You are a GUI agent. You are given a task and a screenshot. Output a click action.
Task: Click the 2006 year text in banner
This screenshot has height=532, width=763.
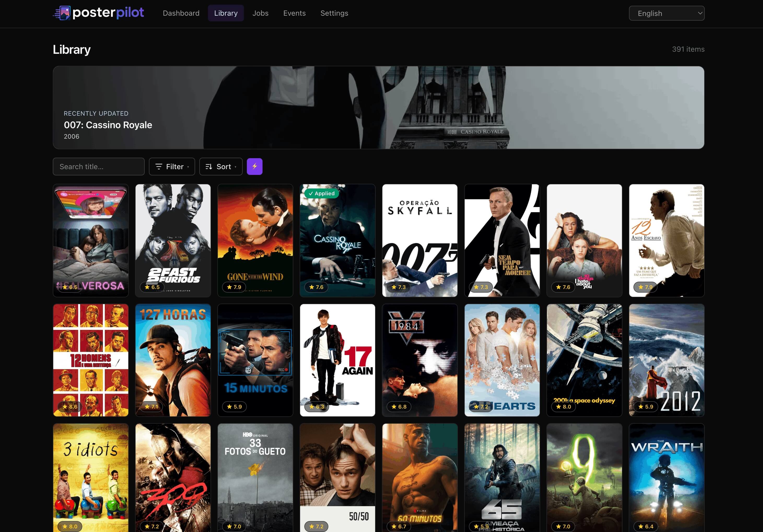pyautogui.click(x=72, y=137)
